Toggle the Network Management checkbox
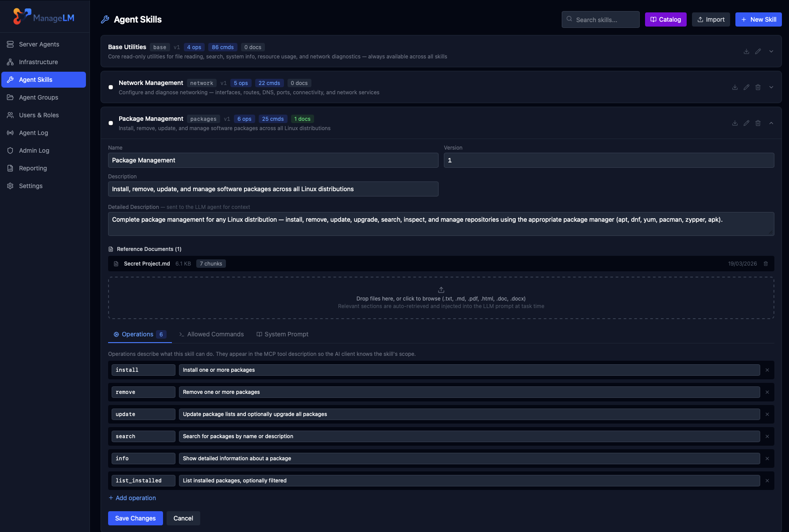The width and height of the screenshot is (789, 532). coord(111,87)
